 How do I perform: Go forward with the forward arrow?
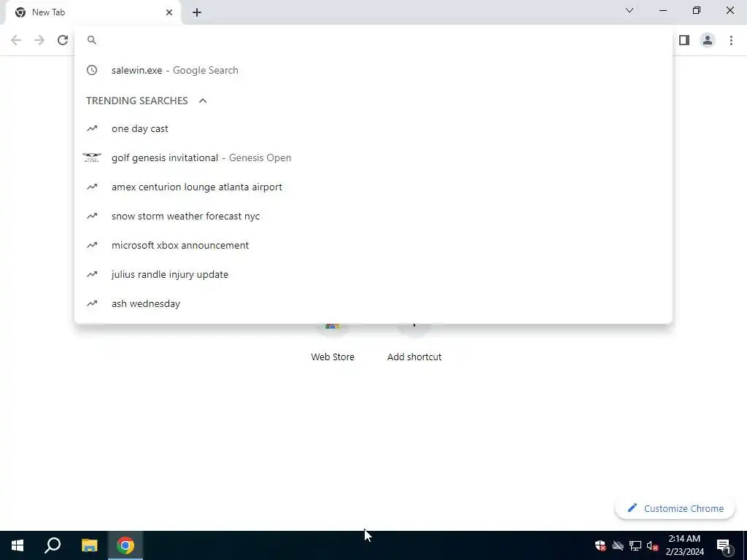pos(39,40)
